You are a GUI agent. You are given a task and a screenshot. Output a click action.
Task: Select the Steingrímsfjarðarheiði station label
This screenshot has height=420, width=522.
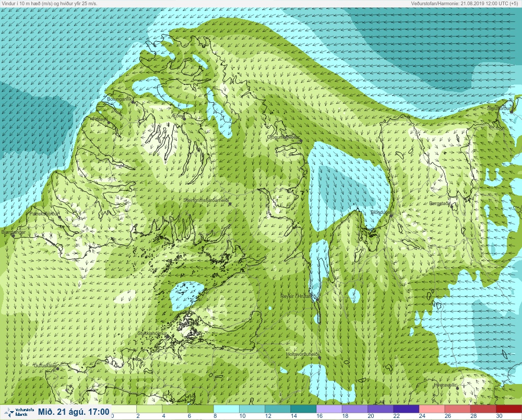coord(206,200)
